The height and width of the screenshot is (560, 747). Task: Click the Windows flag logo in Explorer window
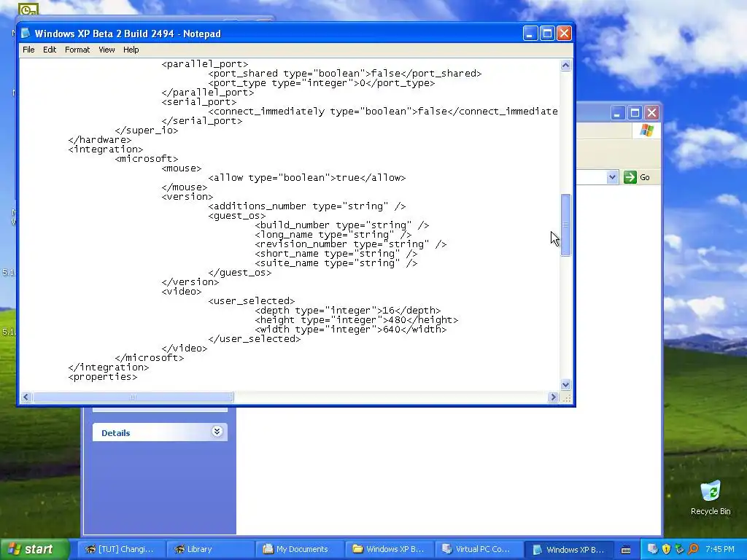click(x=646, y=130)
